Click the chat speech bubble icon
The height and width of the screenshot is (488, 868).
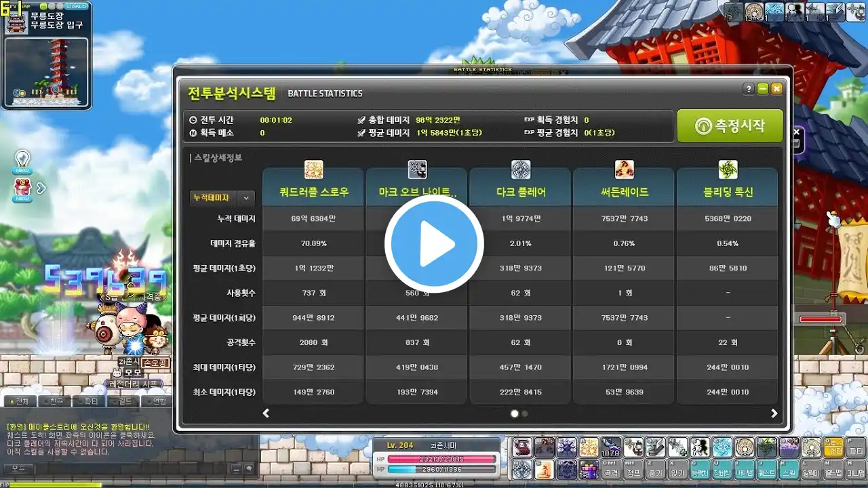249,469
